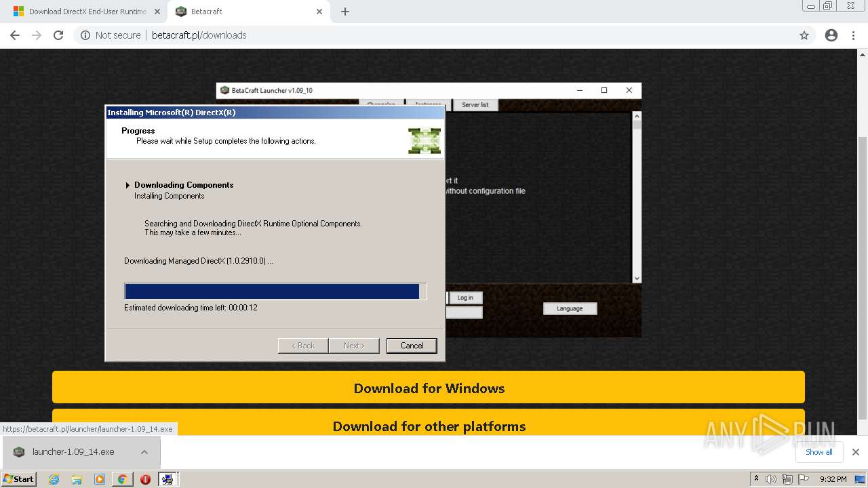Open the Server list tab in BetaCraft Launcher
The height and width of the screenshot is (488, 868).
[x=475, y=105]
